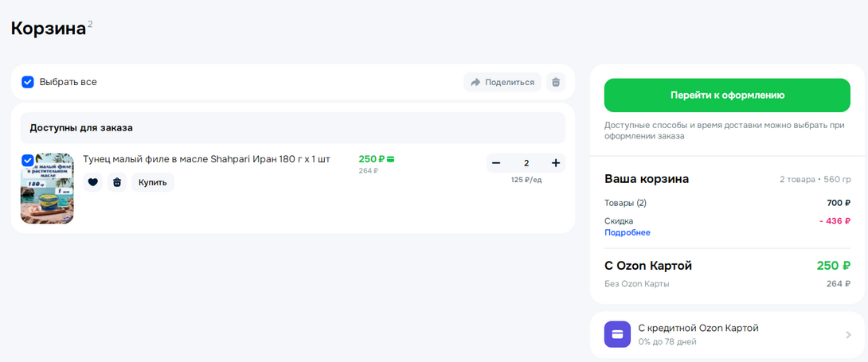Click the Купить button for tuna
This screenshot has height=362, width=868.
click(153, 182)
